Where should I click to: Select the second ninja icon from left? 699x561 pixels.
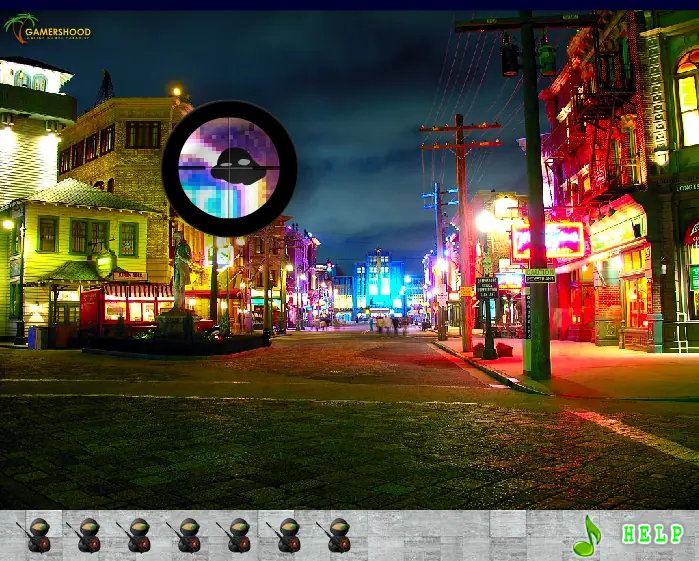[x=85, y=535]
